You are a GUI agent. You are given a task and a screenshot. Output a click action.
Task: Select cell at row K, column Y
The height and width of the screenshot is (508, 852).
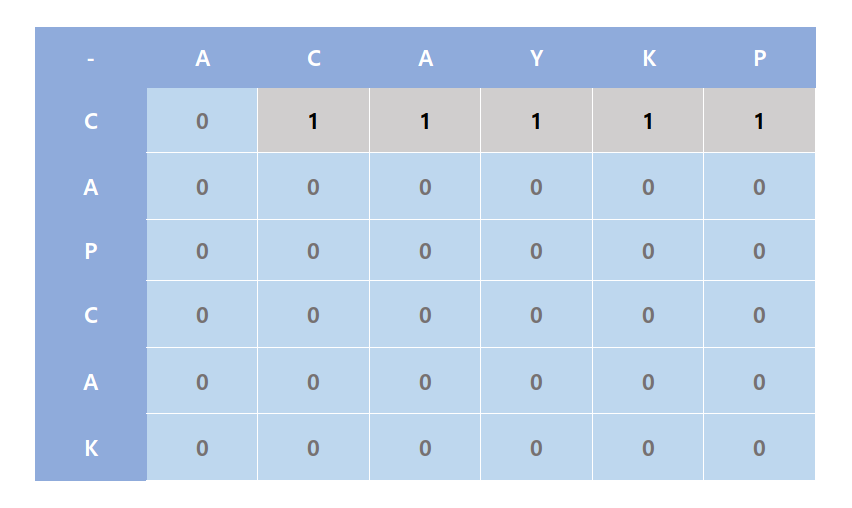click(536, 447)
